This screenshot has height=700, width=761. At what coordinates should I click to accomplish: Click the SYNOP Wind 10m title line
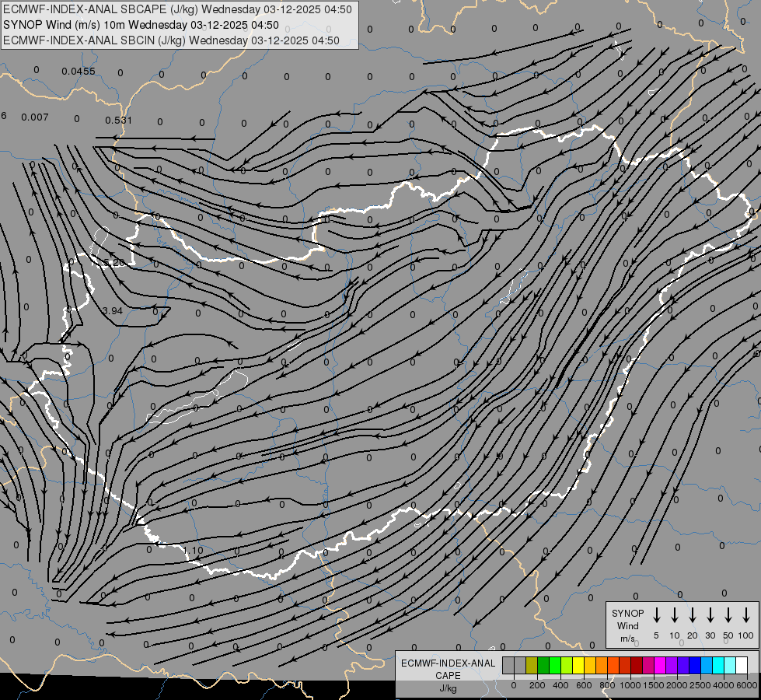pyautogui.click(x=141, y=25)
